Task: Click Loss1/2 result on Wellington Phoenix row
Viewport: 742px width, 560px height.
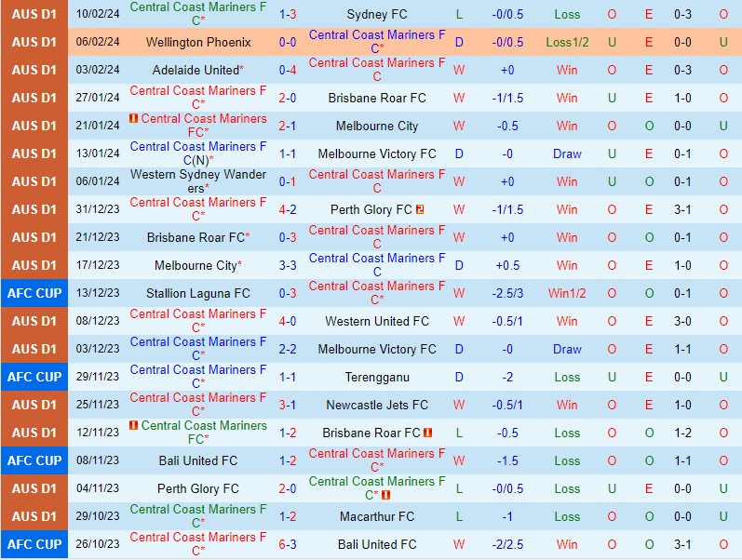Action: click(x=567, y=42)
